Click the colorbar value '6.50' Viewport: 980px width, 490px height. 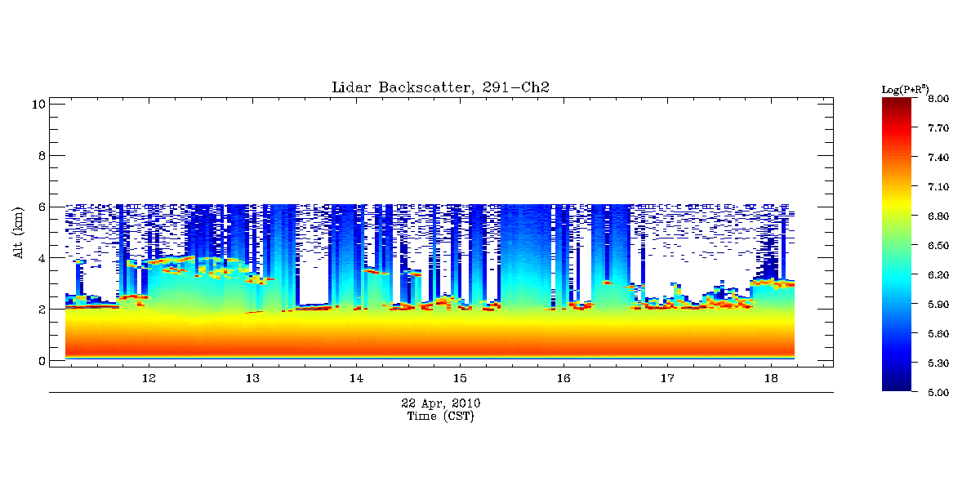(938, 246)
